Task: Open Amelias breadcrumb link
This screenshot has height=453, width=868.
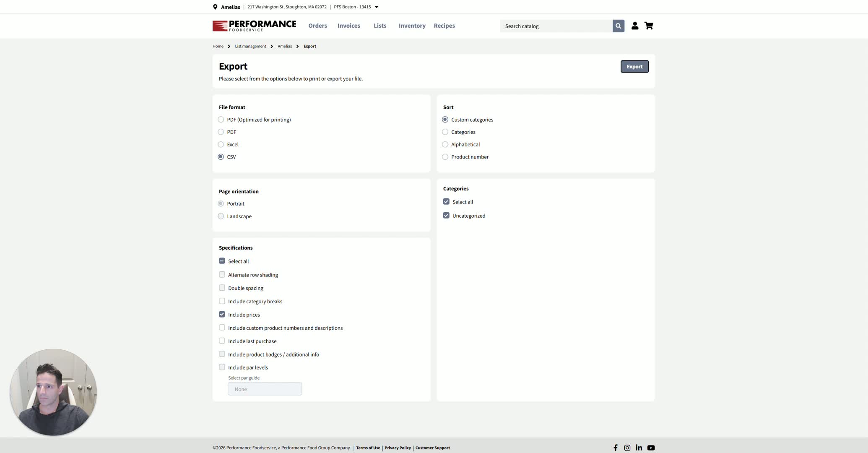Action: (285, 46)
